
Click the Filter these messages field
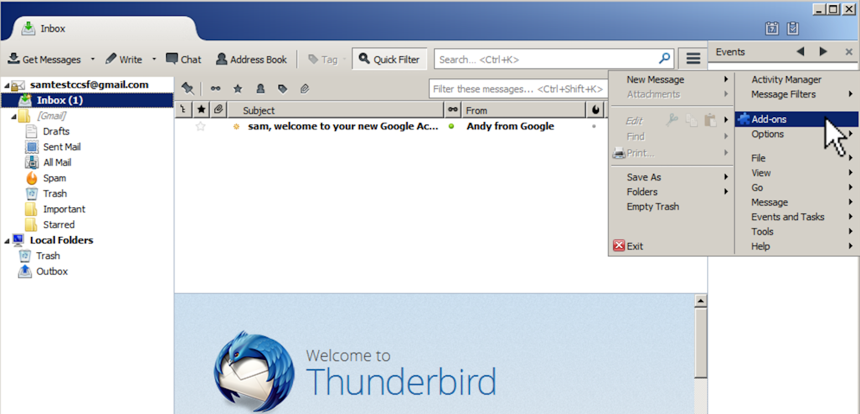[x=518, y=88]
